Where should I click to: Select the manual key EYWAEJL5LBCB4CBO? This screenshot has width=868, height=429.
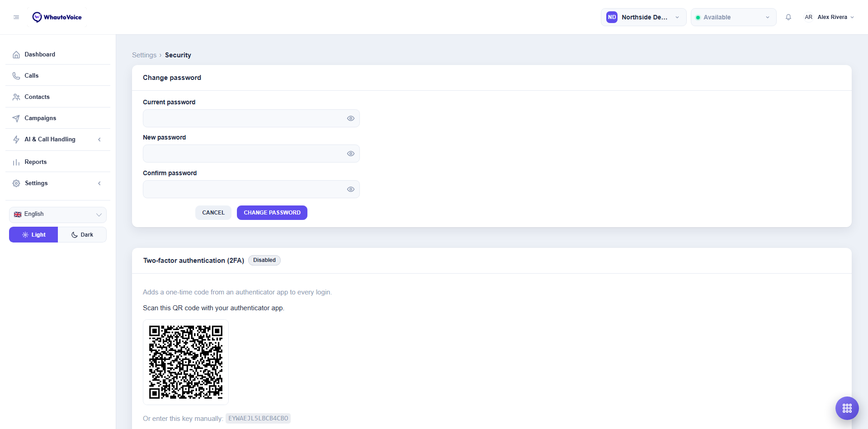click(258, 419)
